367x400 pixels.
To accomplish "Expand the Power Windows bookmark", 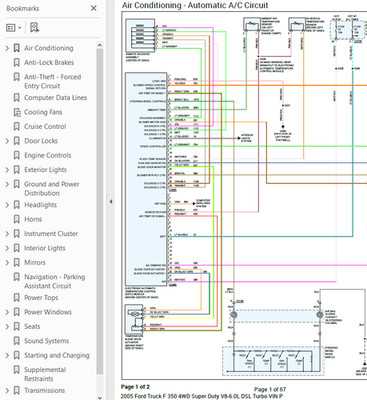I will coord(7,312).
